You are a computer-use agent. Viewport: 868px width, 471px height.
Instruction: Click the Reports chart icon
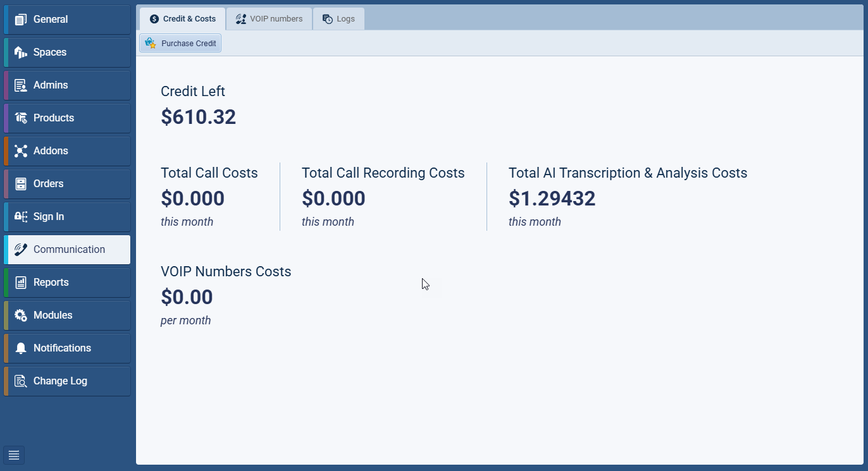[21, 283]
